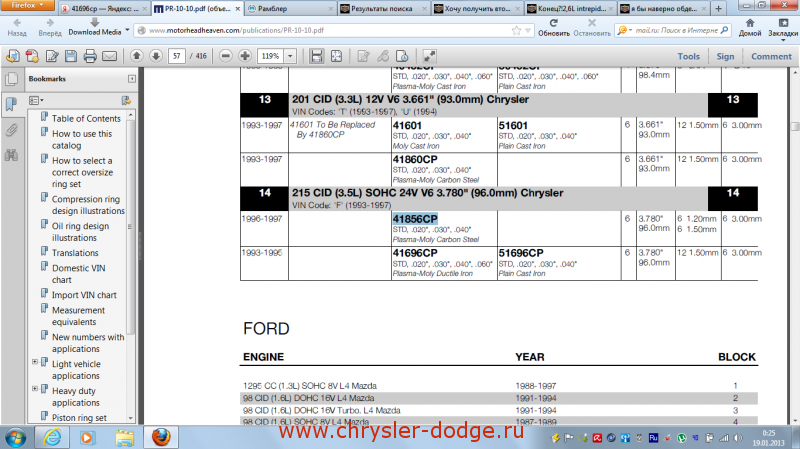Click the time stamp document icon

(x=402, y=56)
